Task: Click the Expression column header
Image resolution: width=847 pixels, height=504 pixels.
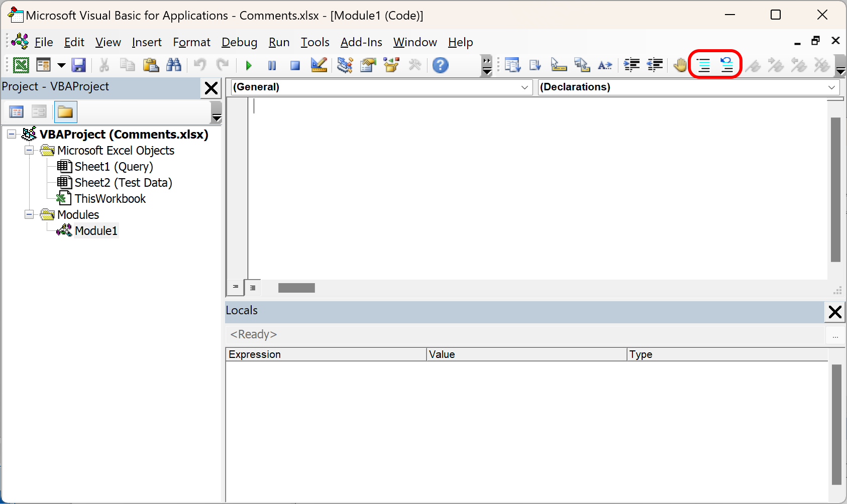Action: pyautogui.click(x=326, y=354)
